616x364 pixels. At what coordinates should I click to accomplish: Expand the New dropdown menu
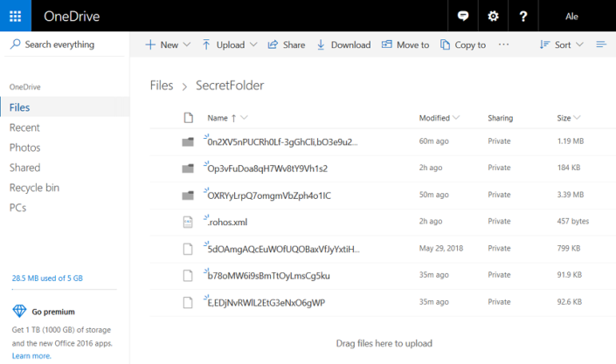click(x=164, y=45)
